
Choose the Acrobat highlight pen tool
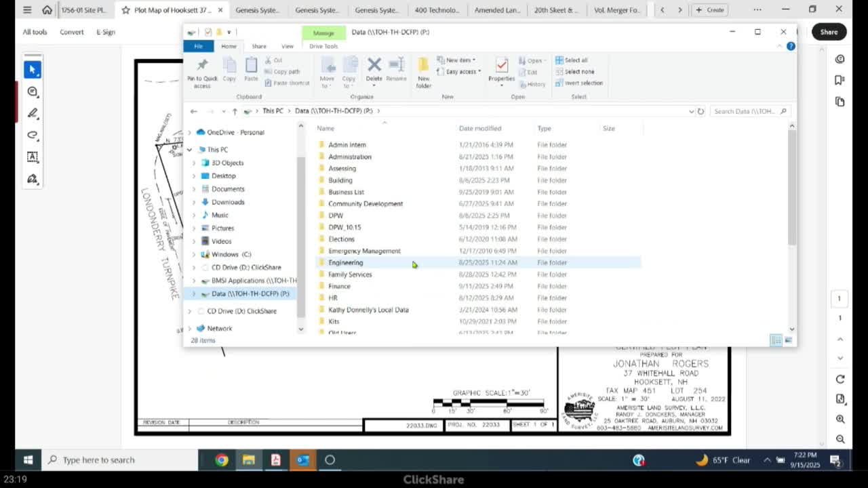click(x=33, y=113)
